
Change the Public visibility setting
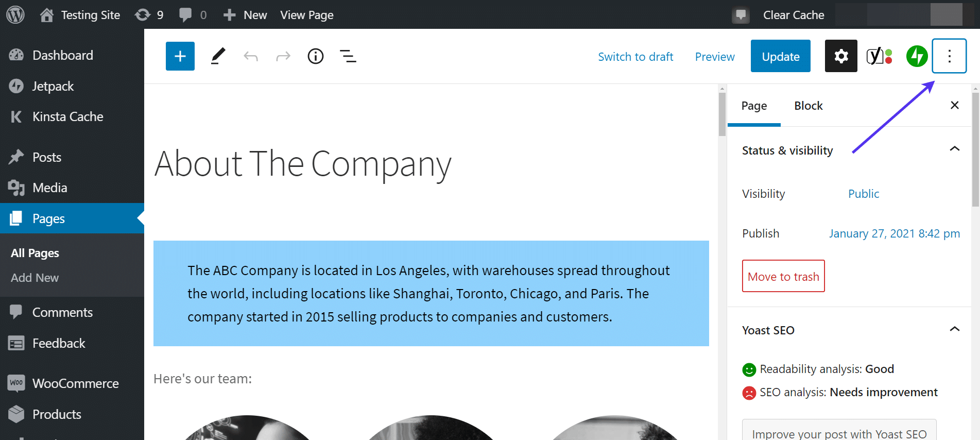tap(864, 194)
